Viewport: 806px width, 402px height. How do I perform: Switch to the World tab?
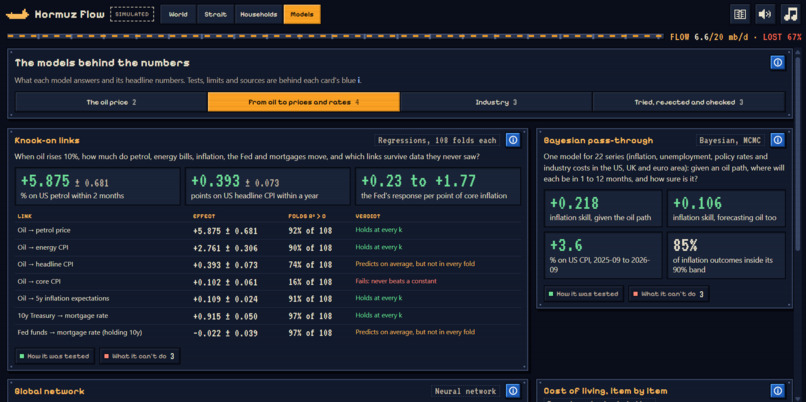click(x=178, y=14)
